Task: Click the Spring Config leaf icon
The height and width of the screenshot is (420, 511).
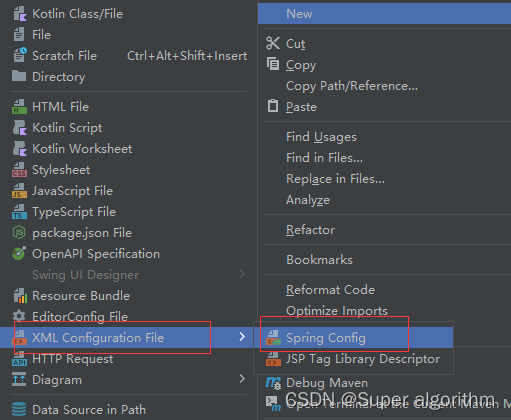Action: click(x=273, y=338)
